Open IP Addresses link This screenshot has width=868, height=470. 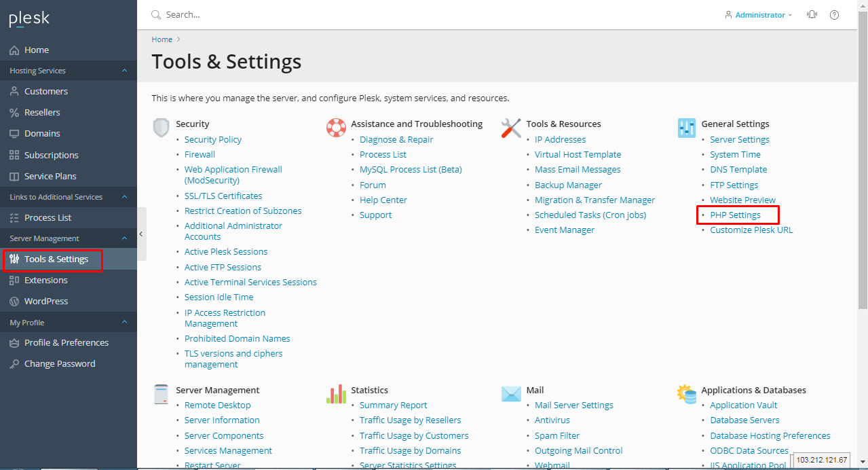[560, 140]
